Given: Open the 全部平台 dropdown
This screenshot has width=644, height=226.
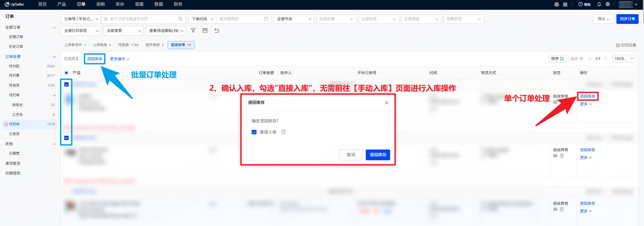Looking at the screenshot, I should tap(294, 19).
